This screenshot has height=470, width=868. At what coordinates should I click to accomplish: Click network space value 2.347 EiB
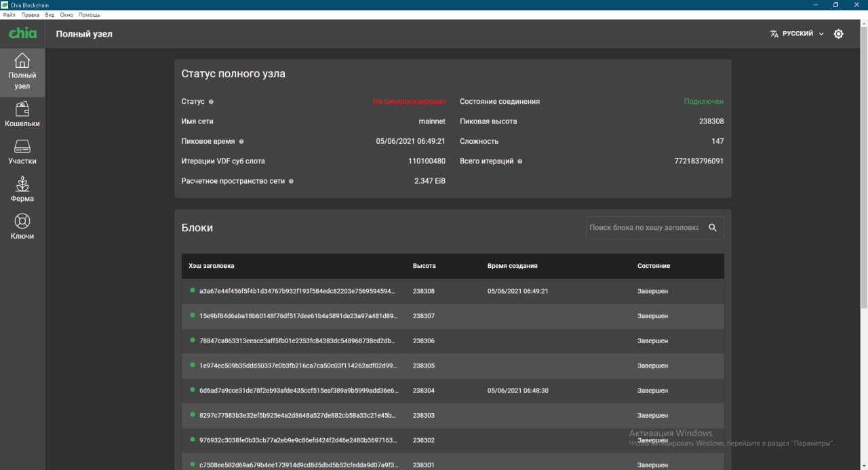coord(430,181)
